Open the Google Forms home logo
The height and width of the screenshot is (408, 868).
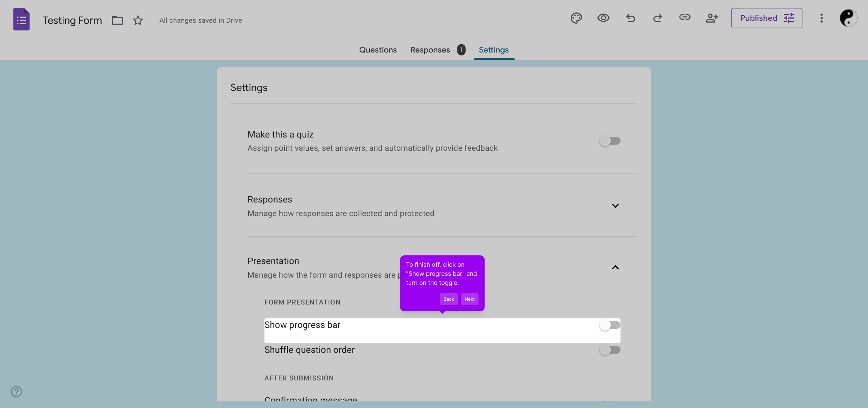(x=22, y=20)
